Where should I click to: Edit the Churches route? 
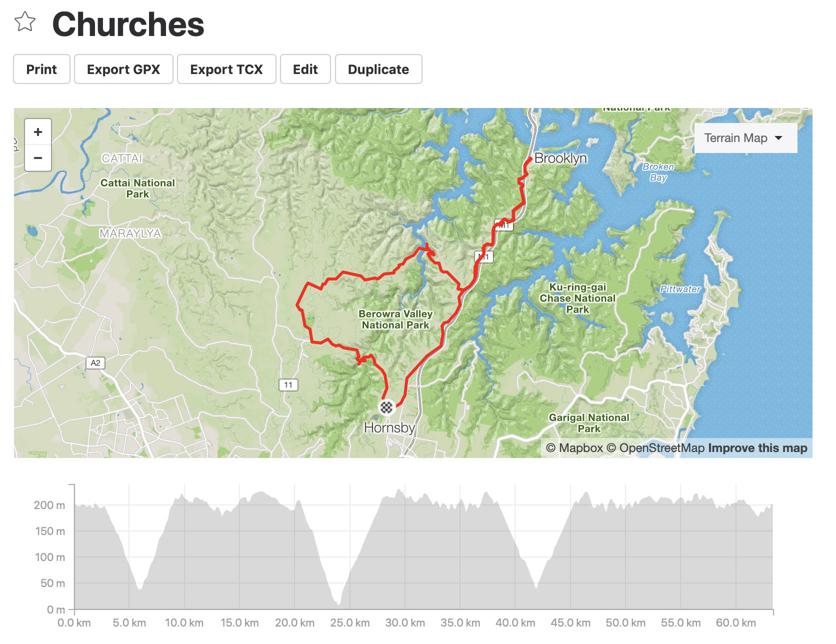point(305,69)
